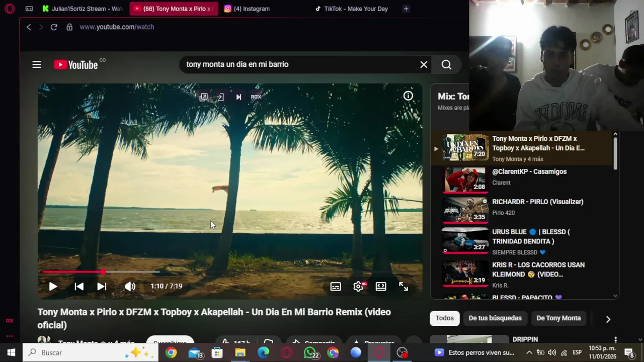Open Microsoft Store from the taskbar
This screenshot has height=362, width=644.
click(x=217, y=352)
